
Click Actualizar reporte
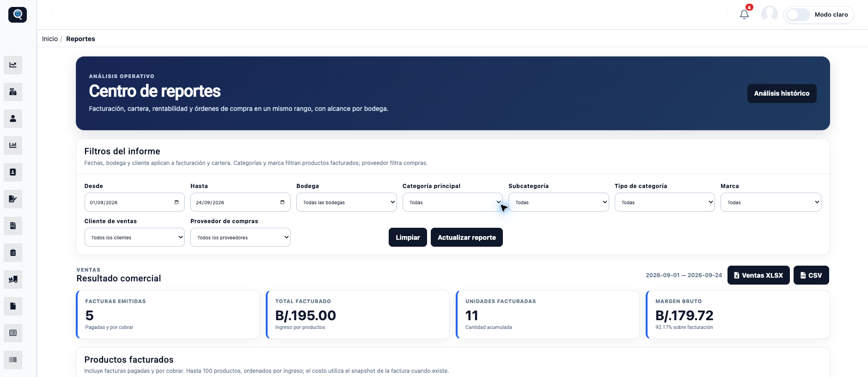[467, 237]
